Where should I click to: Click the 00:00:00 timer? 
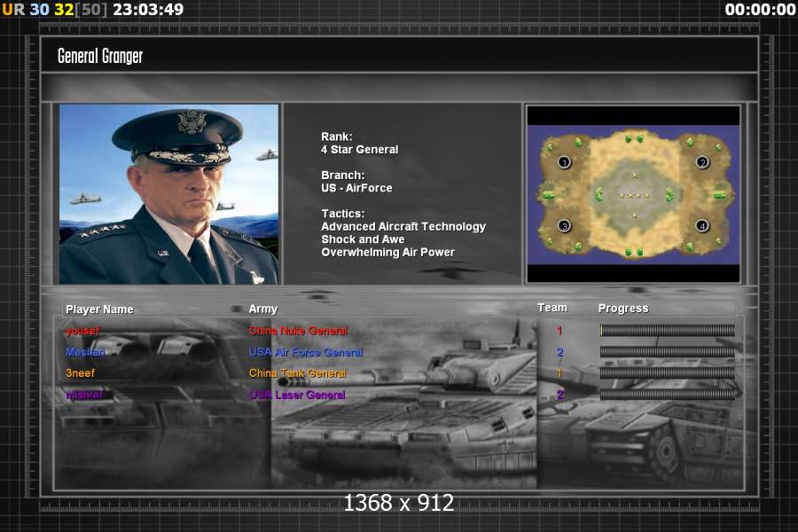pyautogui.click(x=761, y=9)
